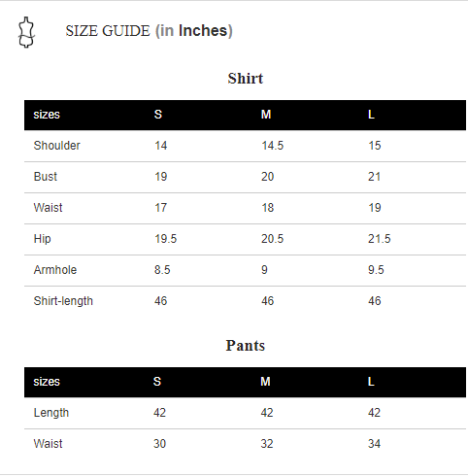468x476 pixels.
Task: Click the Bust row label
Action: coord(46,177)
